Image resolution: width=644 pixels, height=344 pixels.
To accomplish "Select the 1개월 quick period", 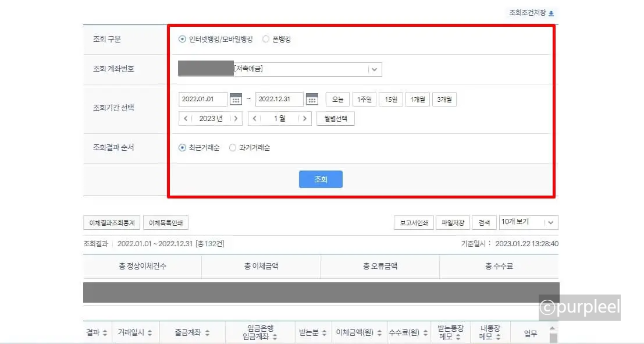I will (x=418, y=99).
